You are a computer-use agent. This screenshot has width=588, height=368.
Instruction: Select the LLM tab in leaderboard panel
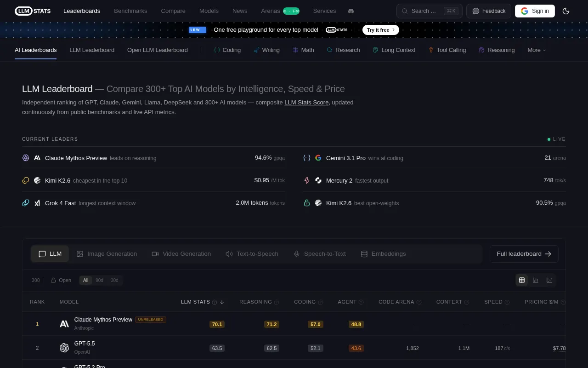coord(50,254)
